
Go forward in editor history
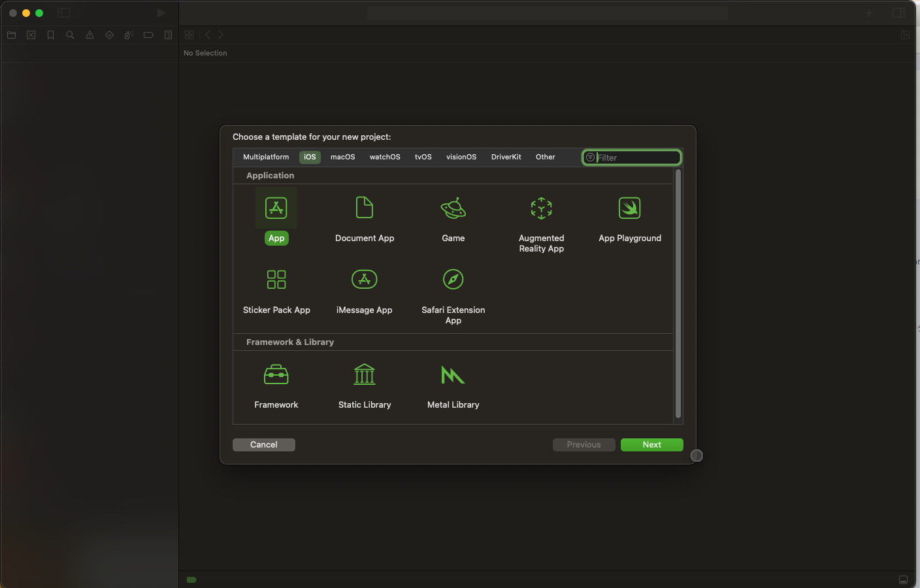(x=221, y=35)
